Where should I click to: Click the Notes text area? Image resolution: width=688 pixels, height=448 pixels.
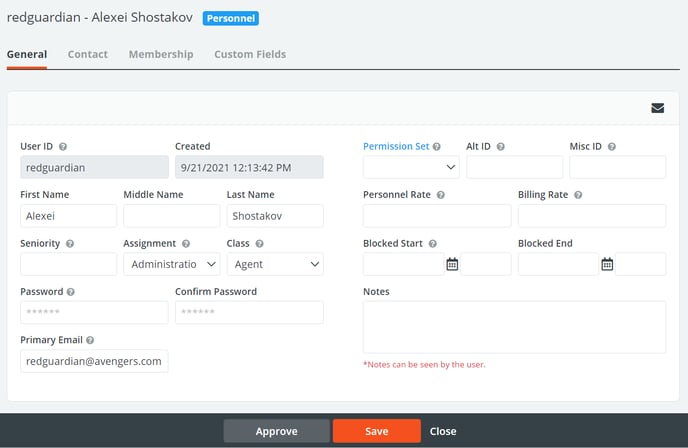point(514,327)
